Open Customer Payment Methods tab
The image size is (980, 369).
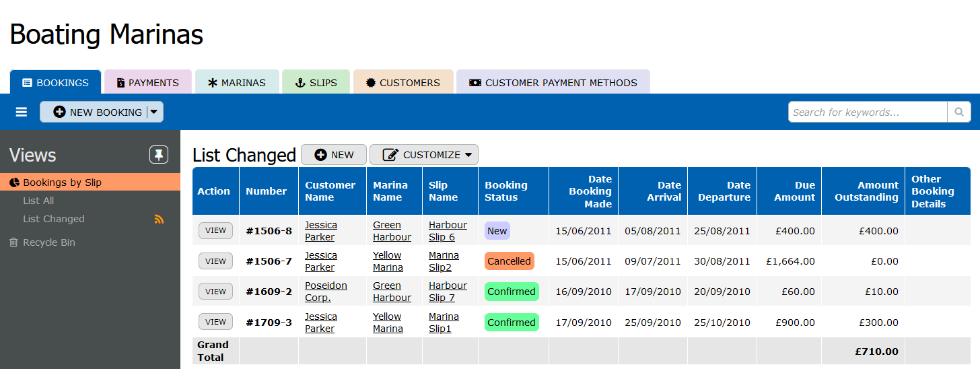[553, 83]
